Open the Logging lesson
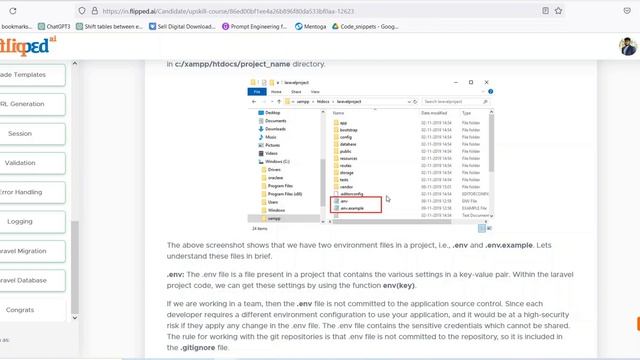 [x=32, y=222]
